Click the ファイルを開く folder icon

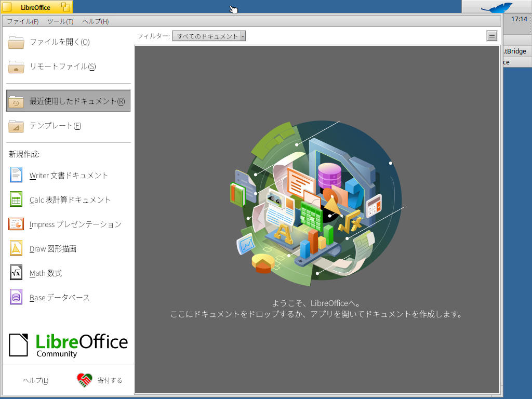point(16,43)
